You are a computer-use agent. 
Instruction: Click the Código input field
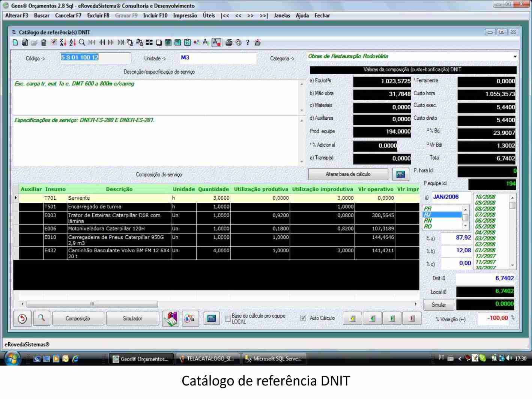95,57
